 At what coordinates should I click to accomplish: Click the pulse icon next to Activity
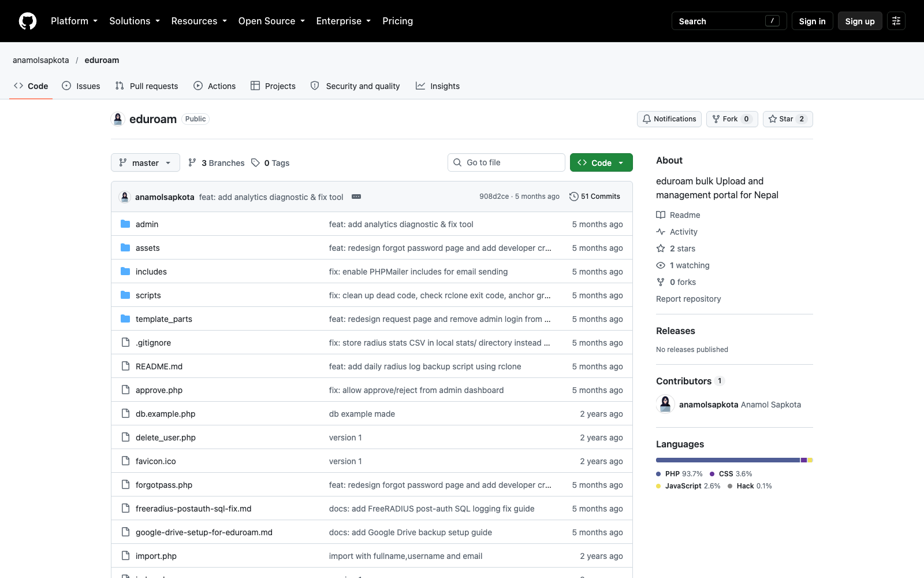point(661,232)
